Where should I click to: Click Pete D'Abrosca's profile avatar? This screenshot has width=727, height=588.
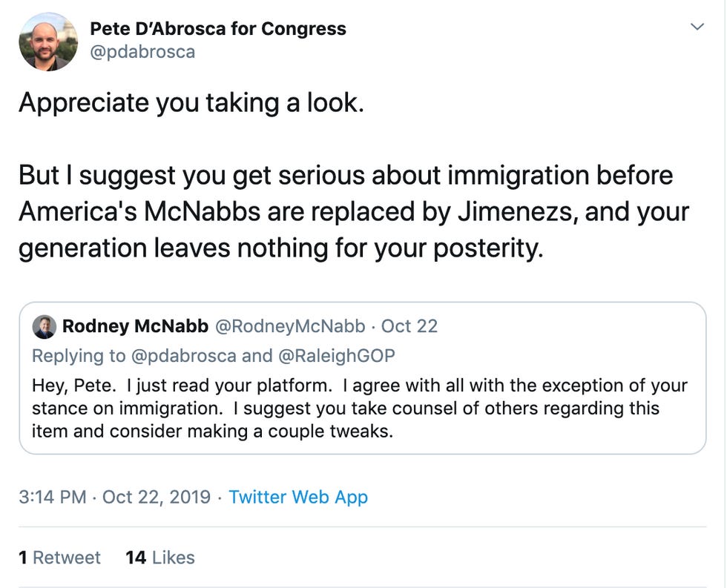pos(48,41)
